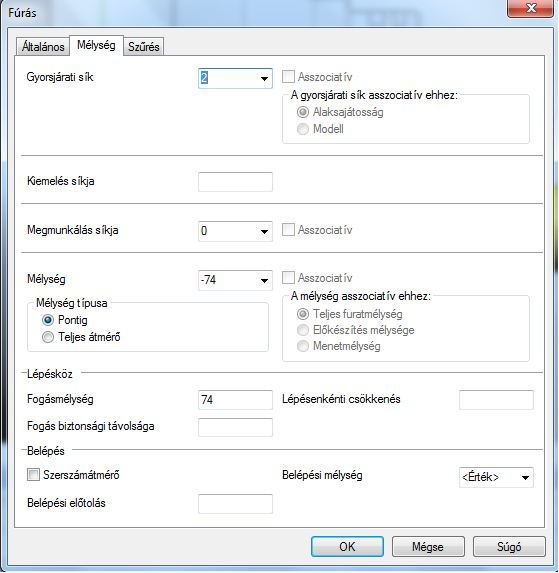
Task: Select the Mélység tab
Action: click(x=96, y=45)
